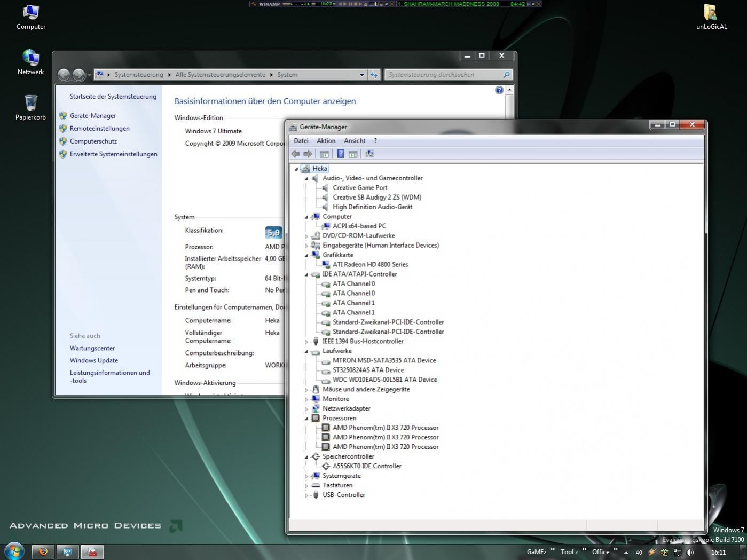Open the Computer desktop icon
The height and width of the screenshot is (560, 747).
pyautogui.click(x=31, y=17)
